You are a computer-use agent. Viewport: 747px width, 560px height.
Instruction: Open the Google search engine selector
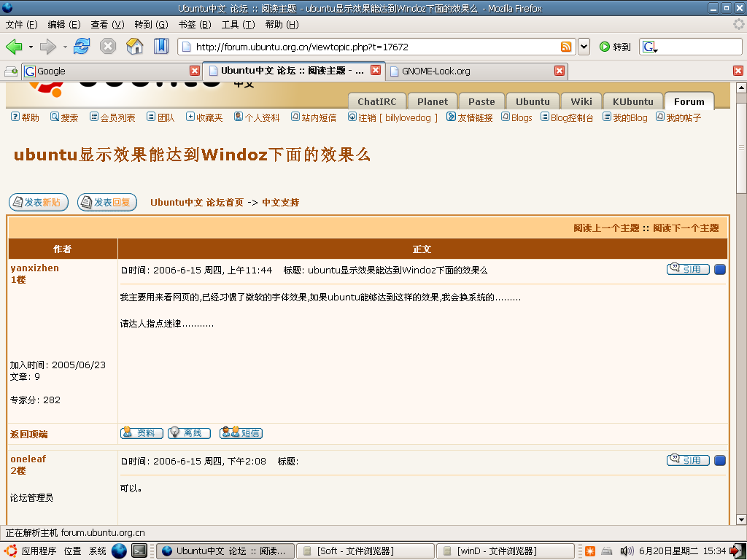pos(650,47)
